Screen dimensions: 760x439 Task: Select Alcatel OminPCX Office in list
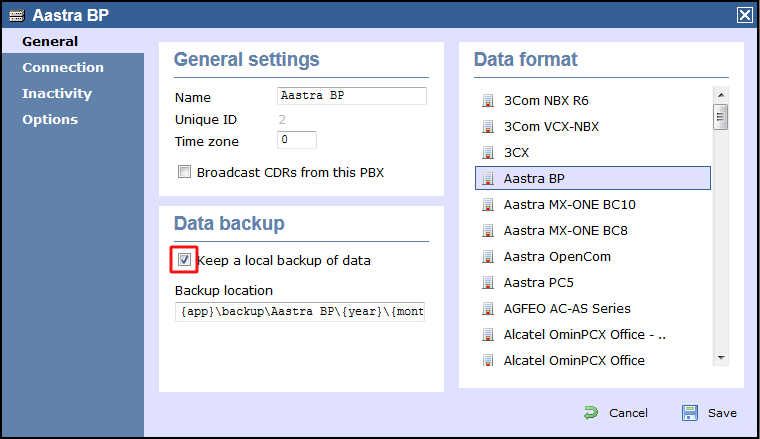click(573, 361)
